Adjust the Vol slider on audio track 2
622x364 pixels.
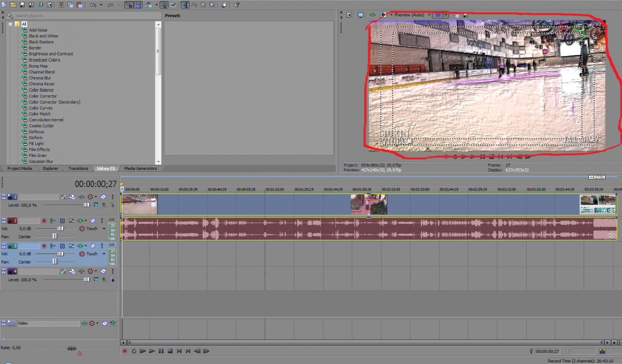click(60, 228)
